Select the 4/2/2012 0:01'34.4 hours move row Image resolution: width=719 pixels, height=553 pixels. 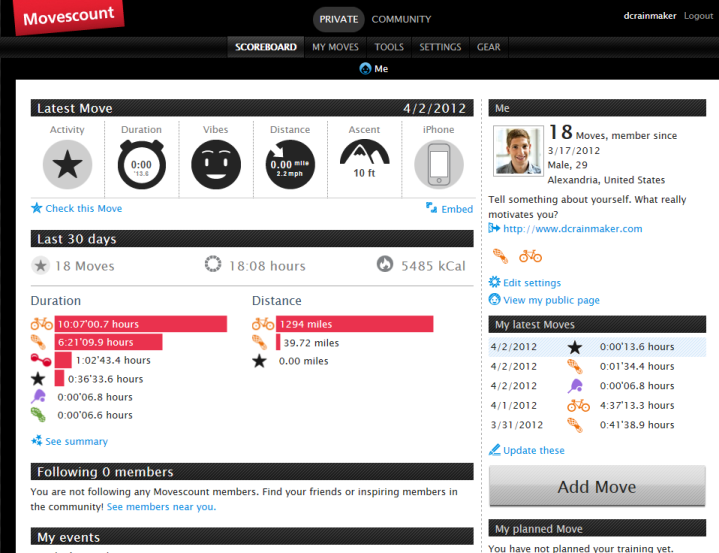[x=597, y=366]
